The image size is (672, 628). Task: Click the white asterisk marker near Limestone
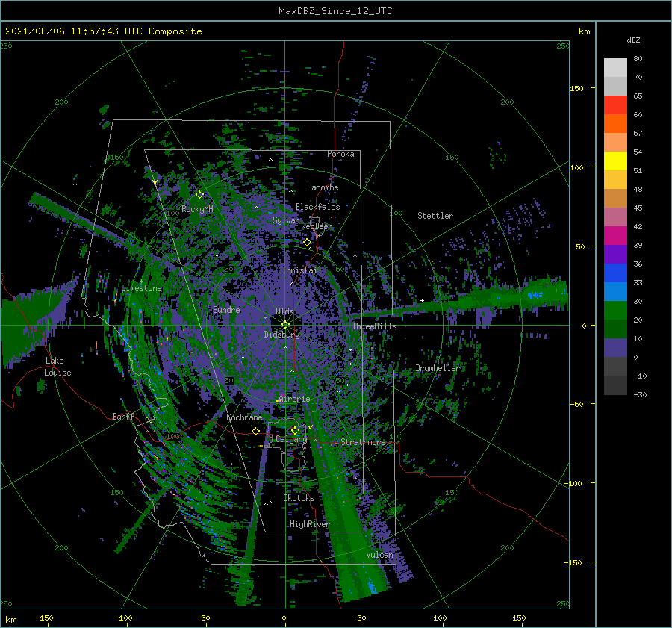click(x=141, y=282)
